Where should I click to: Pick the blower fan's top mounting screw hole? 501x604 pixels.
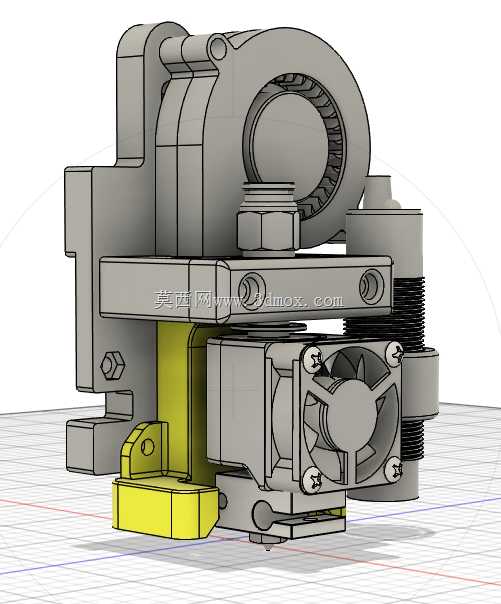(218, 47)
